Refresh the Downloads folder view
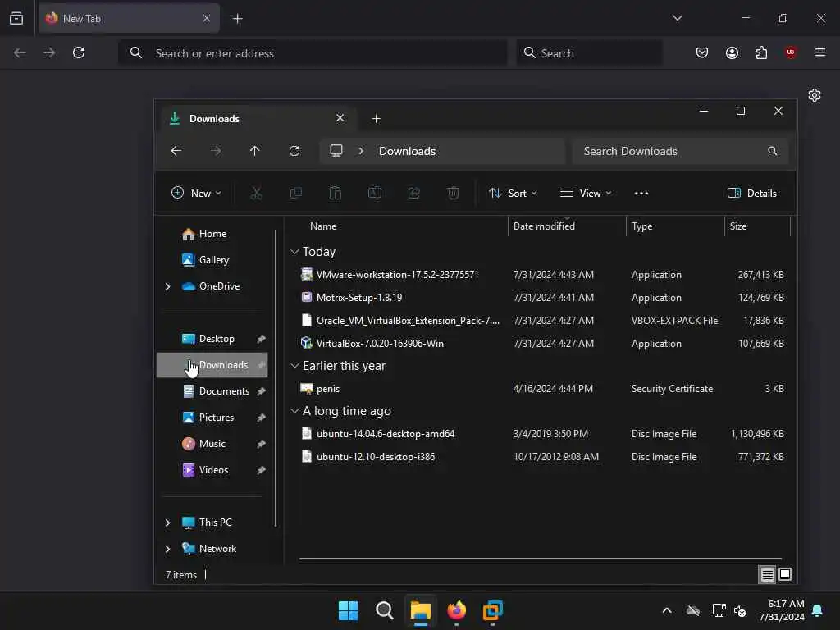The width and height of the screenshot is (840, 630). [294, 151]
